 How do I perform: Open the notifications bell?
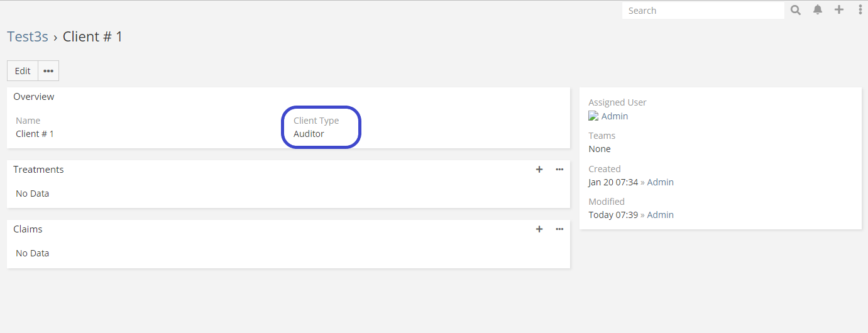(818, 10)
